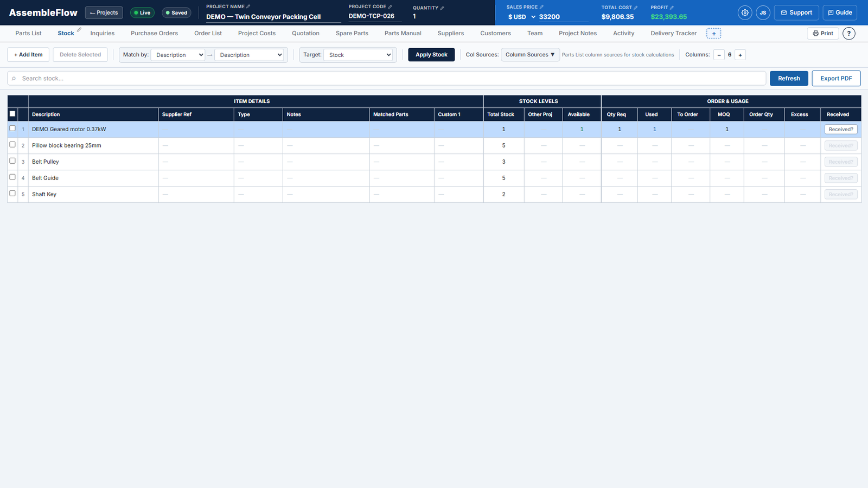The width and height of the screenshot is (868, 488).
Task: Click the help question mark icon
Action: click(849, 34)
